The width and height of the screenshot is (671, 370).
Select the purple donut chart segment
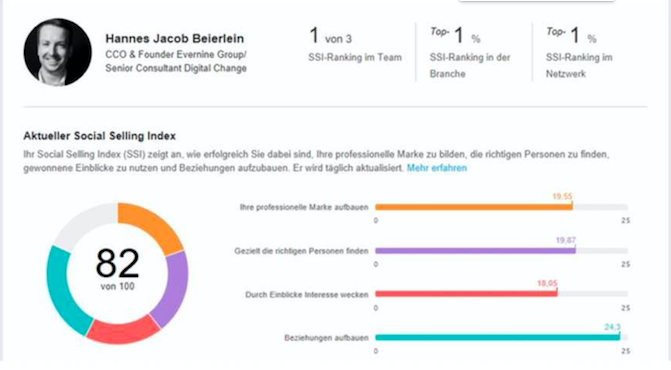[x=171, y=289]
